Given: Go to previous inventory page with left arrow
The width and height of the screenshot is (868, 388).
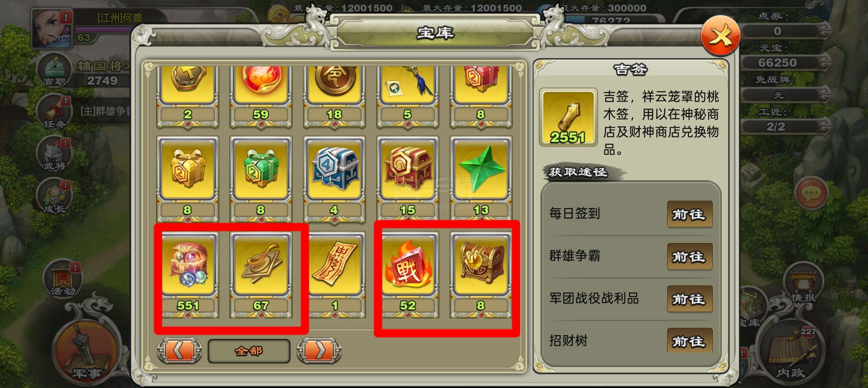Looking at the screenshot, I should point(180,351).
